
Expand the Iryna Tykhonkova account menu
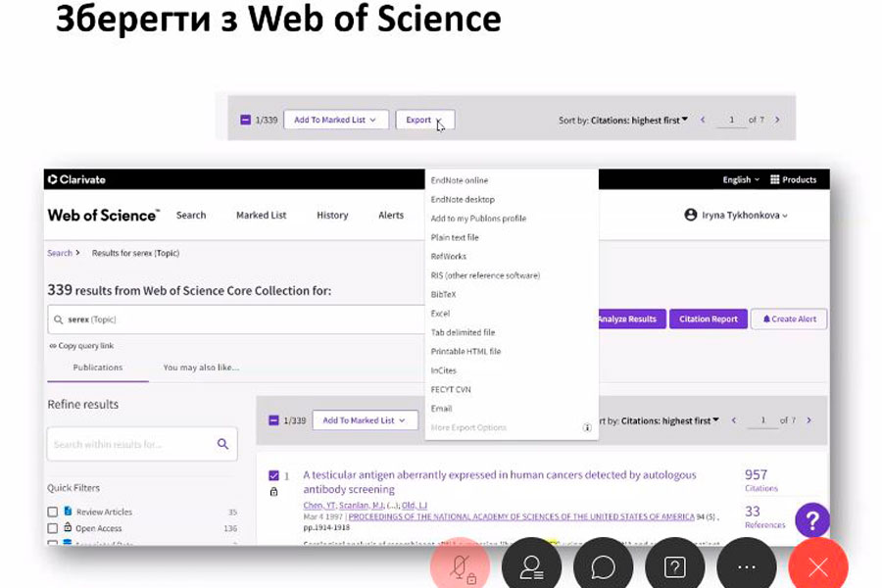pyautogui.click(x=745, y=215)
